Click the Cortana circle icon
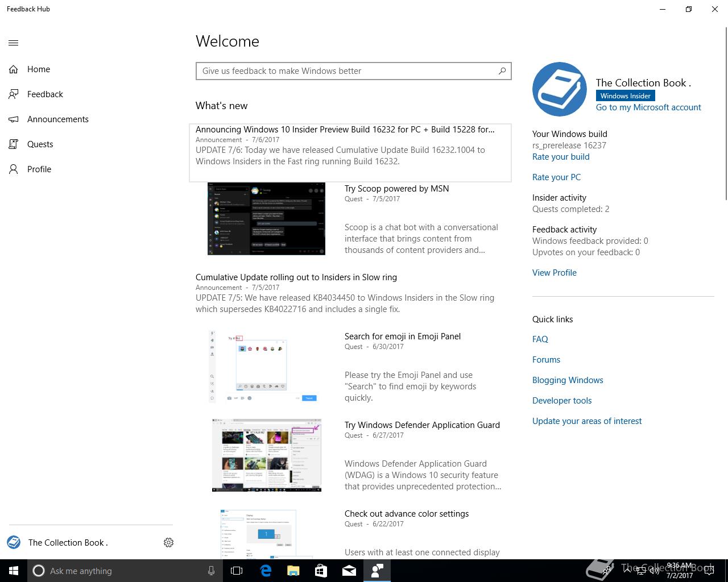Viewport: 728px width, 582px height. [39, 571]
